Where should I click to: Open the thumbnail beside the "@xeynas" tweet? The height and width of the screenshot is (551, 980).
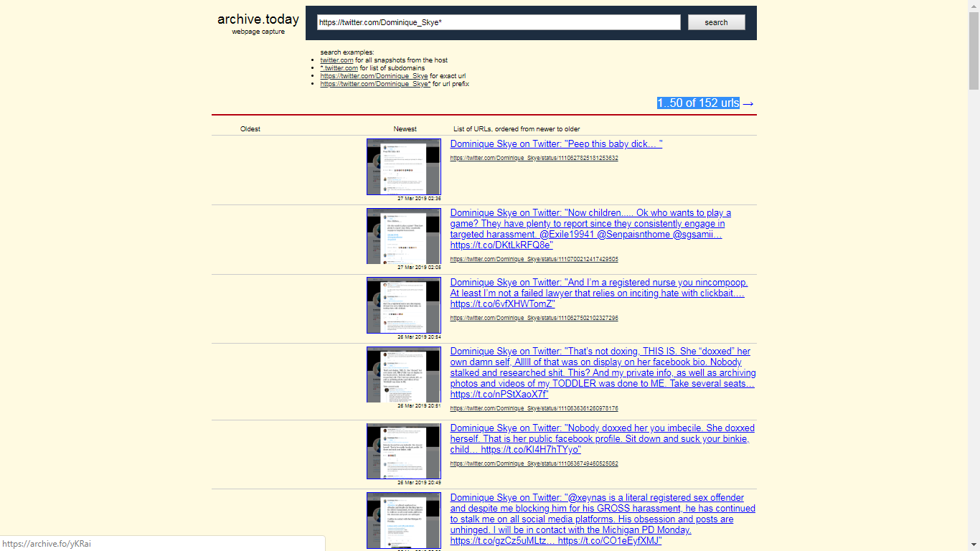(404, 521)
